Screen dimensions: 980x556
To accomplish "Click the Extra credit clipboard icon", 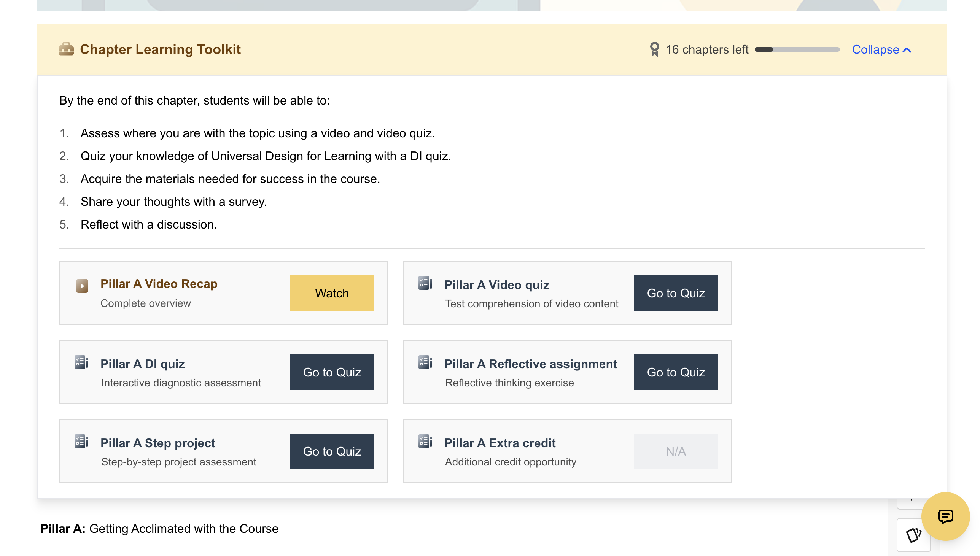I will click(x=425, y=442).
